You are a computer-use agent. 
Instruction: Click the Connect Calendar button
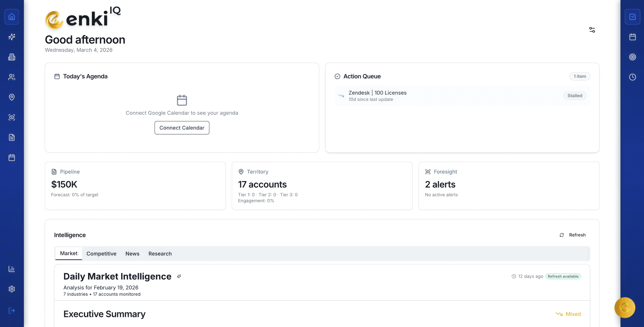point(182,128)
